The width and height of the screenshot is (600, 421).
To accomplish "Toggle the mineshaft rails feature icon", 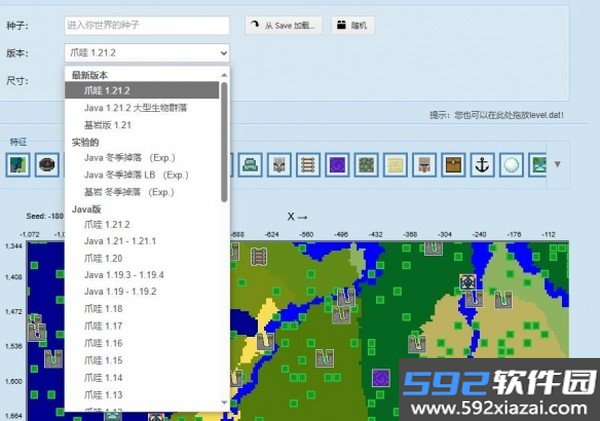I will point(308,165).
